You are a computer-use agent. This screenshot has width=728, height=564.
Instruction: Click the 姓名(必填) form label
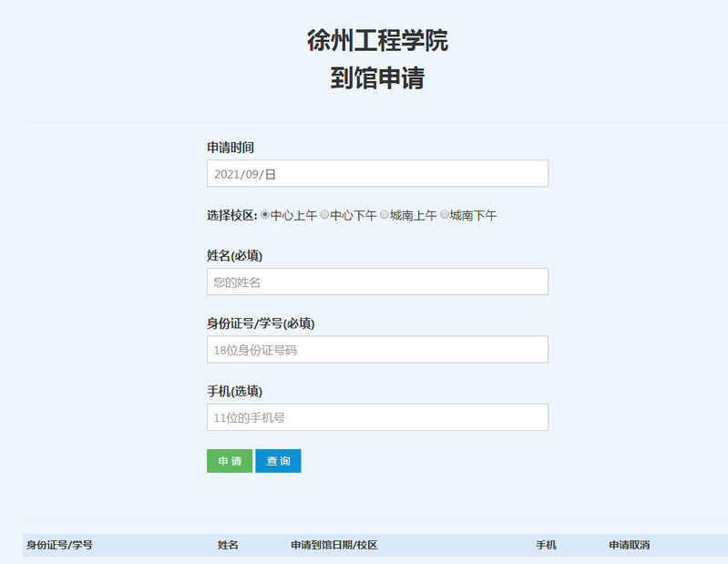(x=241, y=255)
